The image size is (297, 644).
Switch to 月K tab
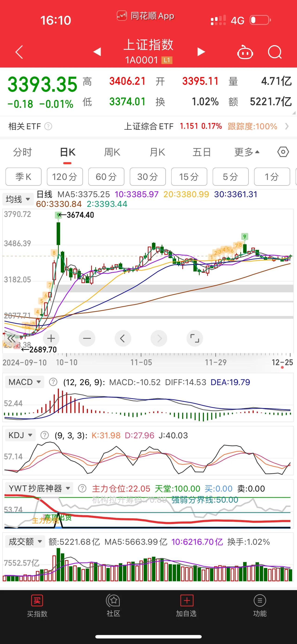157,152
